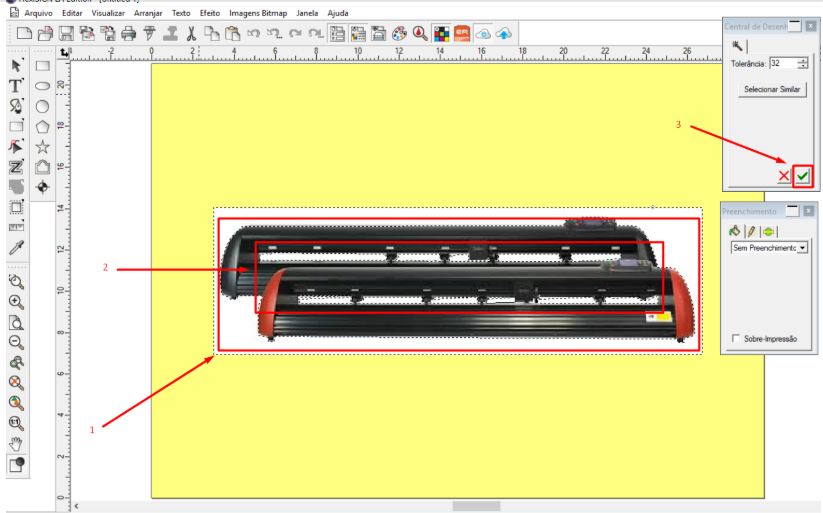This screenshot has width=823, height=513.
Task: Click the printer icon in toolbar
Action: 128,33
